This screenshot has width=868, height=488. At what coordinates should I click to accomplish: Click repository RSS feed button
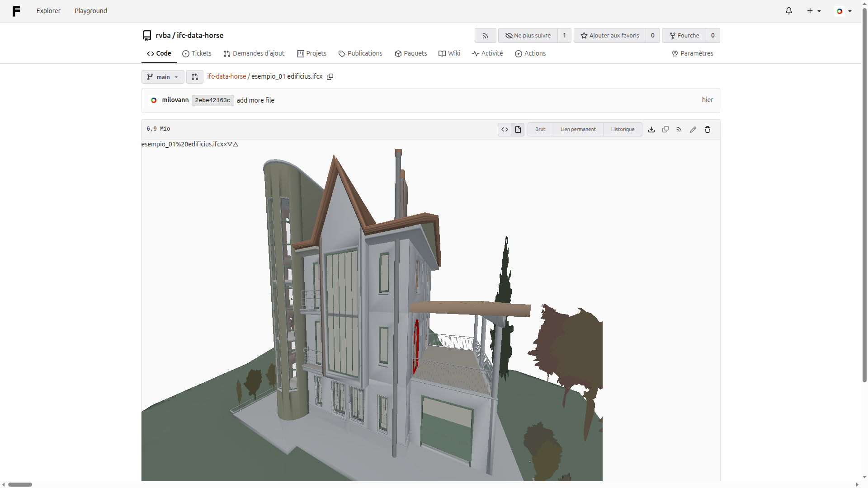[x=485, y=36]
